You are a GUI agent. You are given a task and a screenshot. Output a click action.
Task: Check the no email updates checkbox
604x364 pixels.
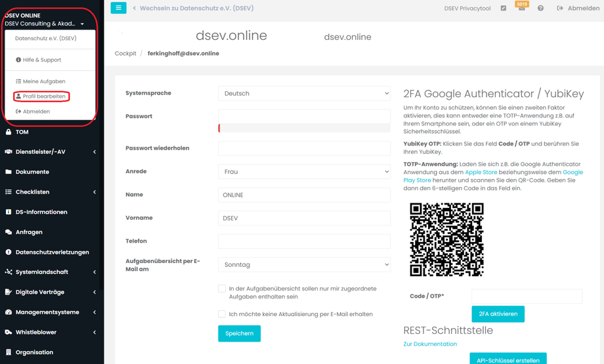click(x=222, y=314)
